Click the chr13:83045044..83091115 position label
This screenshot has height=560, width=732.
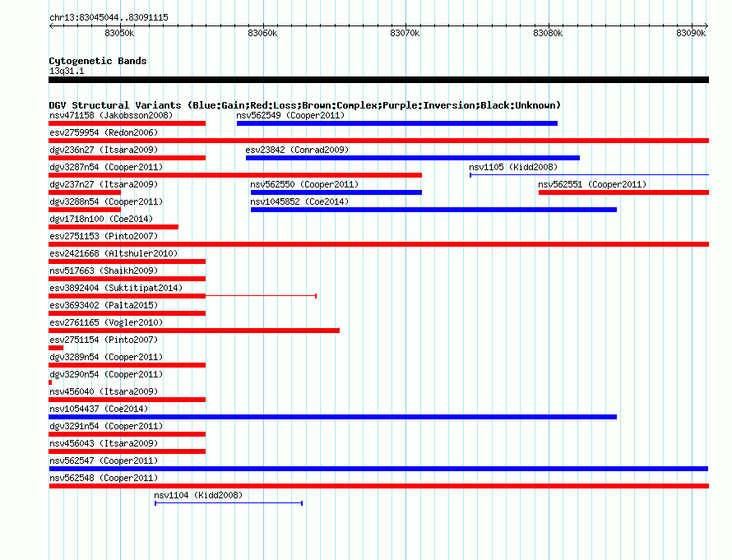[109, 17]
